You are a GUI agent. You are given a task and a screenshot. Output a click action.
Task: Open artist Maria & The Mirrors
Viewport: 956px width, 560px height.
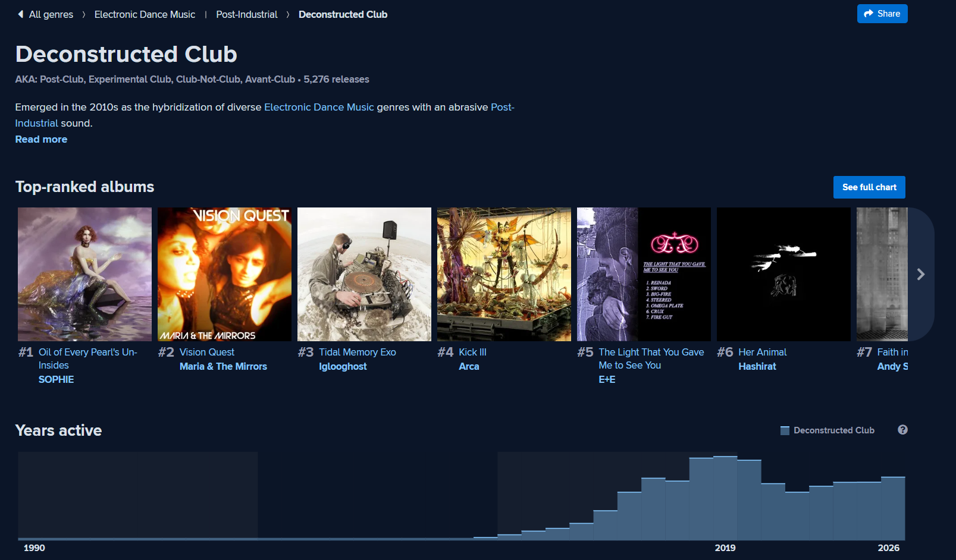(223, 366)
